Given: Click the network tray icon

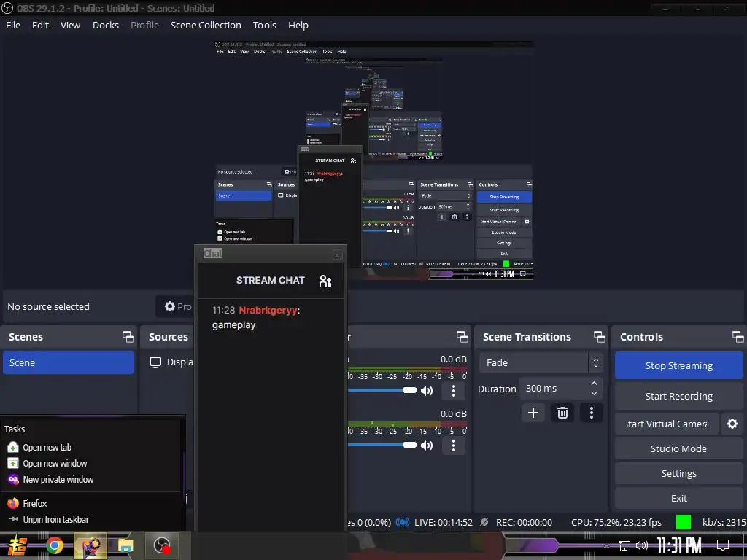Looking at the screenshot, I should point(624,545).
